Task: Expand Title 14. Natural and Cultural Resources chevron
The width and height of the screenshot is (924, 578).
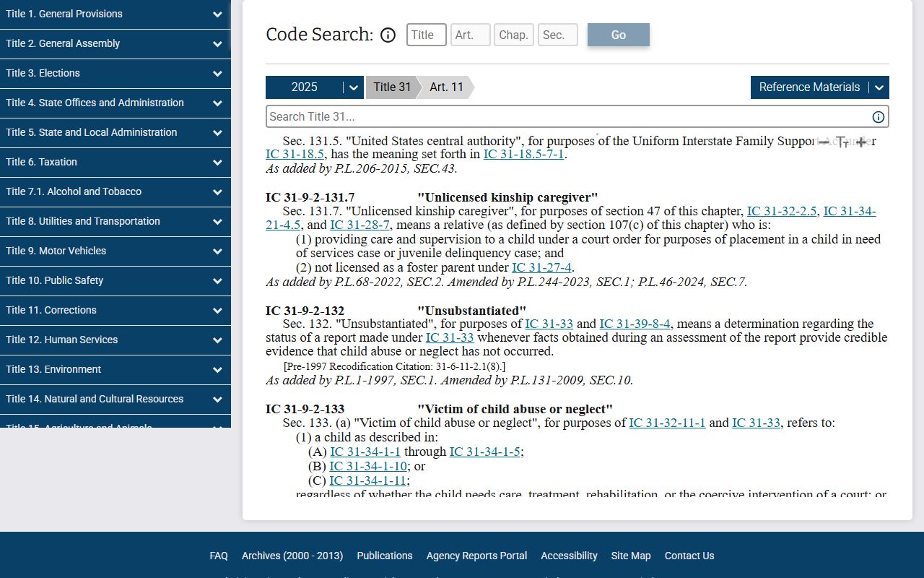Action: (x=217, y=400)
